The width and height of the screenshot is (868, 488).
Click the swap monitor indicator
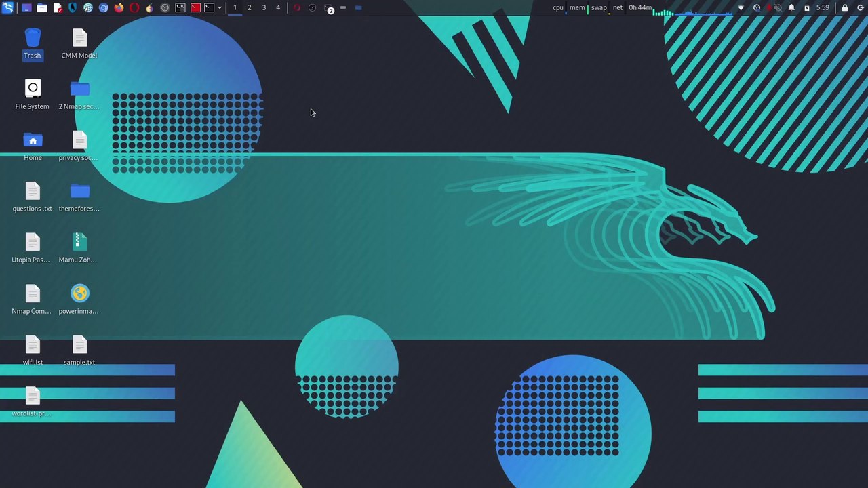[599, 8]
